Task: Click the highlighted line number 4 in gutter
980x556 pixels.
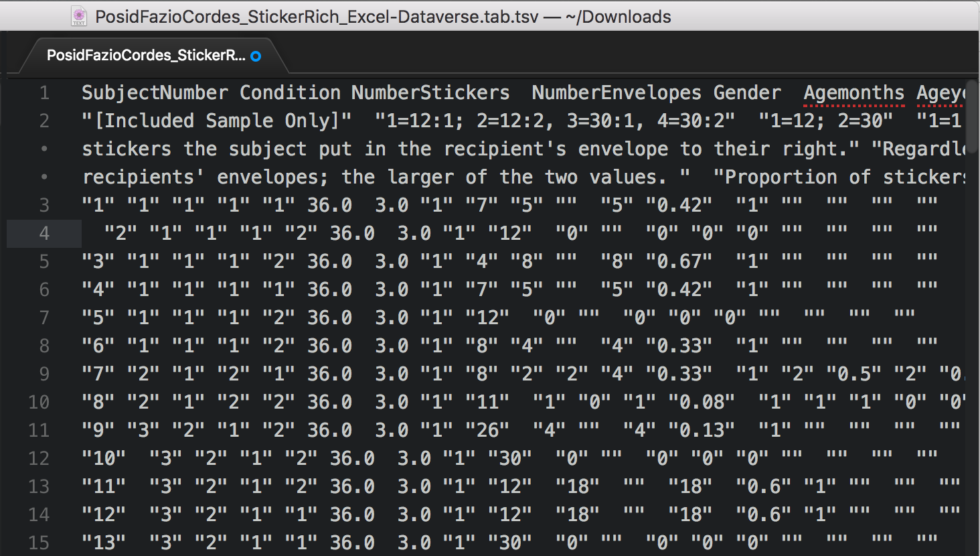Action: click(x=44, y=233)
